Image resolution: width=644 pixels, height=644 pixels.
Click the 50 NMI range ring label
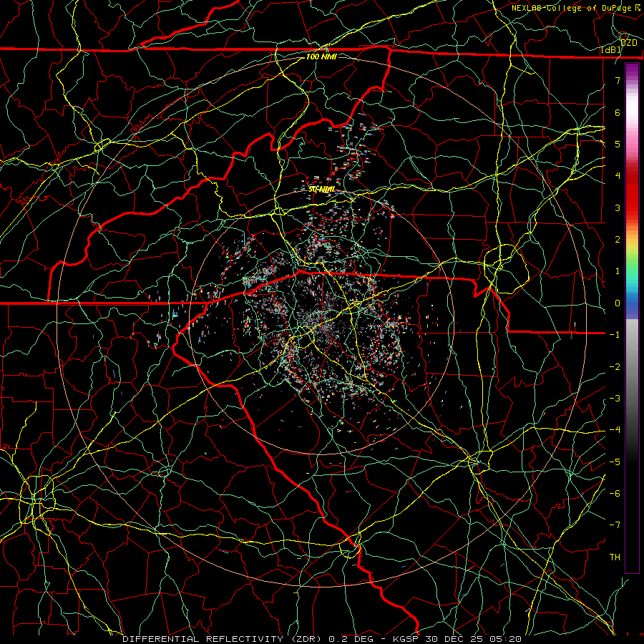(321, 190)
